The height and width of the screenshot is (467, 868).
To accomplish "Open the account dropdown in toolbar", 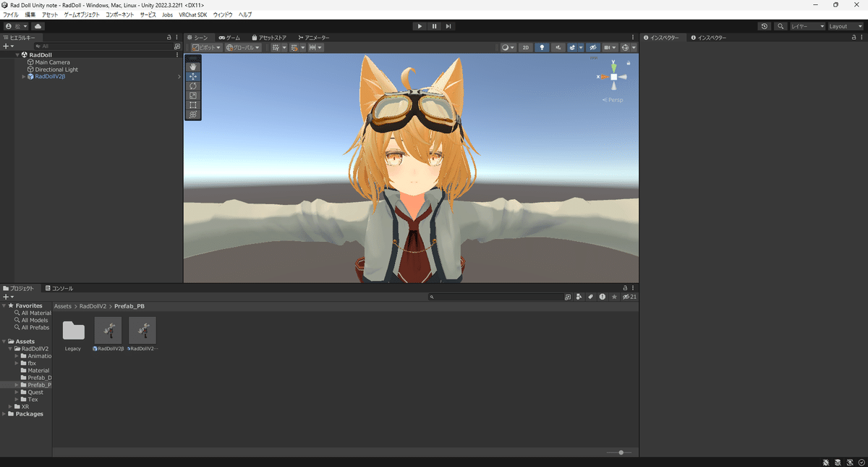I will coord(17,26).
